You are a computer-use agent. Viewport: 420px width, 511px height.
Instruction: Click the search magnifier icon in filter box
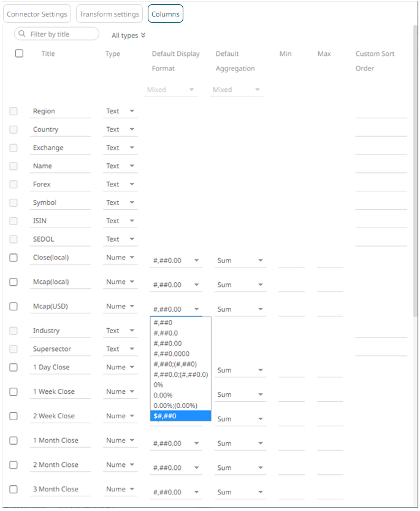(x=23, y=34)
